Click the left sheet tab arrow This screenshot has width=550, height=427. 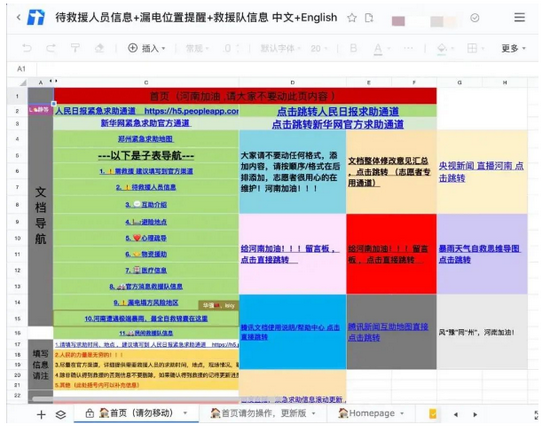tap(456, 415)
